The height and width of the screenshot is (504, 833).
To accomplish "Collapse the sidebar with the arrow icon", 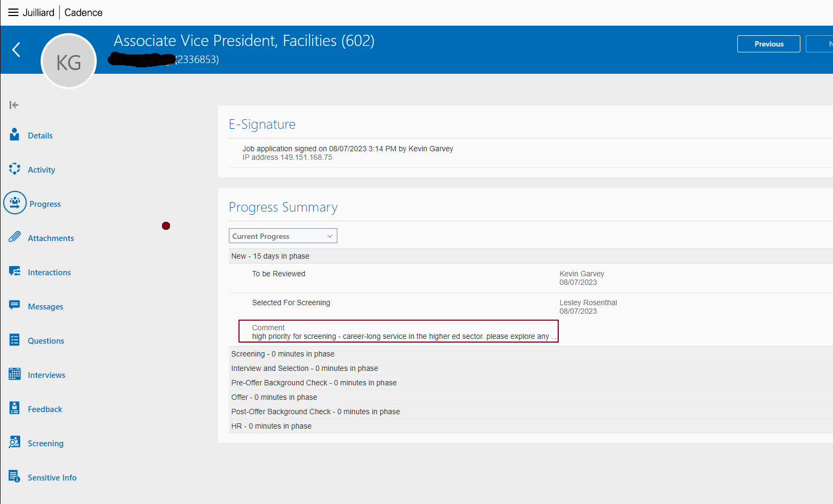I will coord(14,105).
